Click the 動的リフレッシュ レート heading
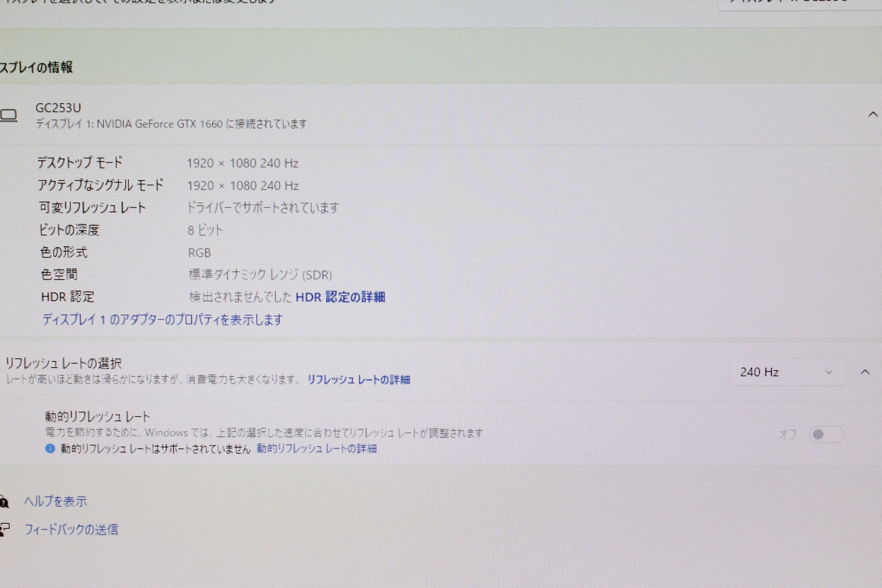This screenshot has height=588, width=882. pyautogui.click(x=97, y=416)
